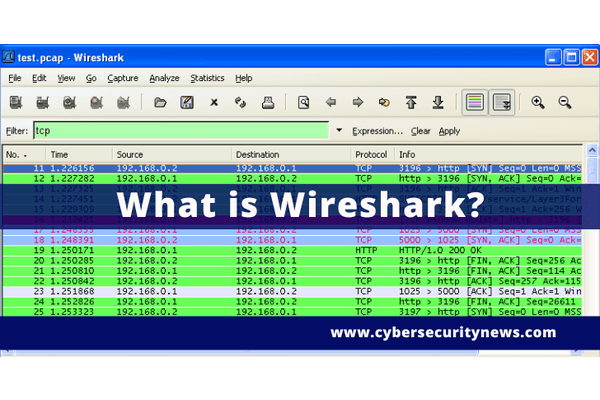Expand the filter history dropdown arrow

click(339, 131)
